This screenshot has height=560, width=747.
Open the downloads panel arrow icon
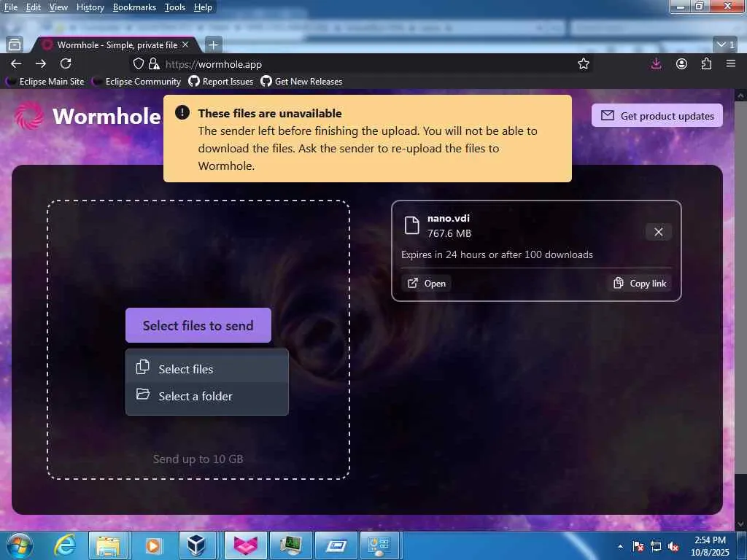[656, 64]
